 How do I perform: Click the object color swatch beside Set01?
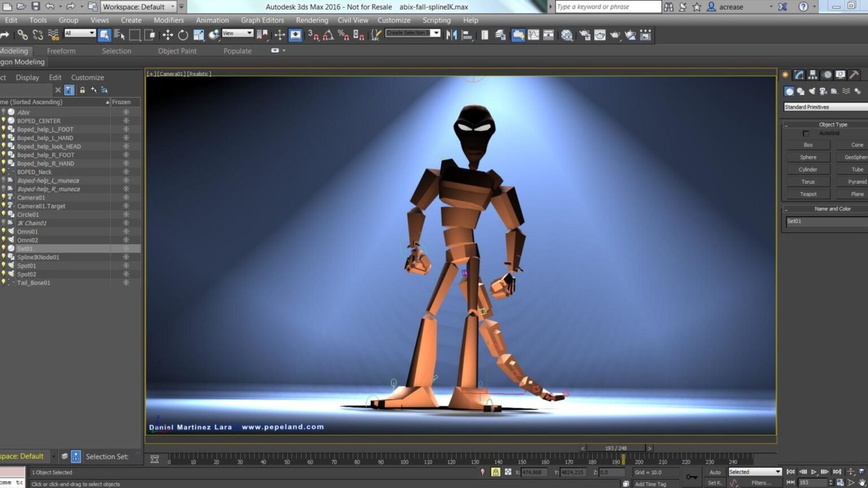[11, 249]
